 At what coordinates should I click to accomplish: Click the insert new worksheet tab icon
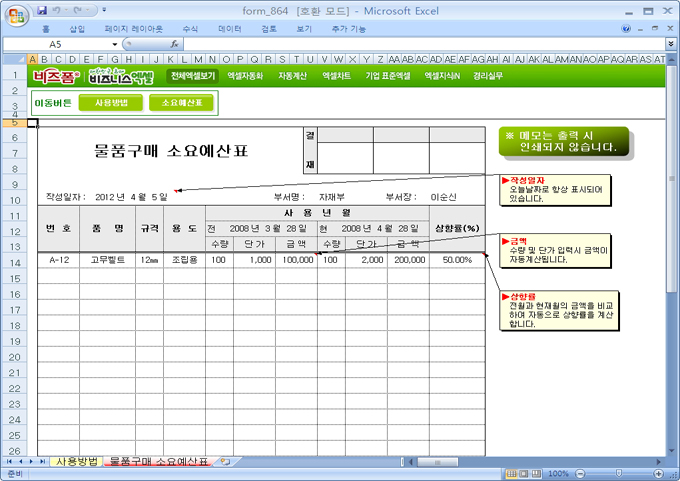coord(225,462)
